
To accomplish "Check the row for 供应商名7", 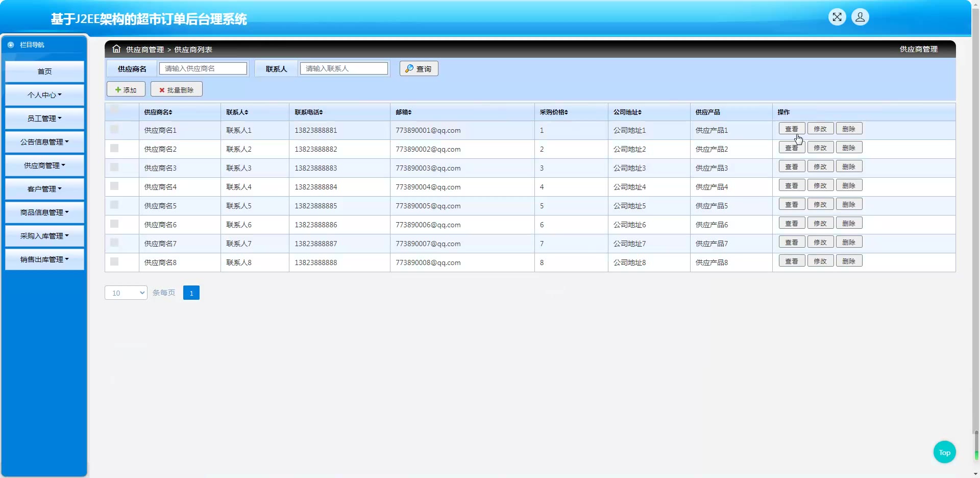I will tap(114, 243).
